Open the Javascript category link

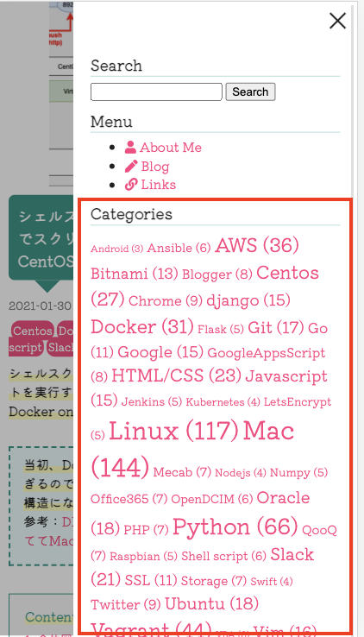click(286, 376)
